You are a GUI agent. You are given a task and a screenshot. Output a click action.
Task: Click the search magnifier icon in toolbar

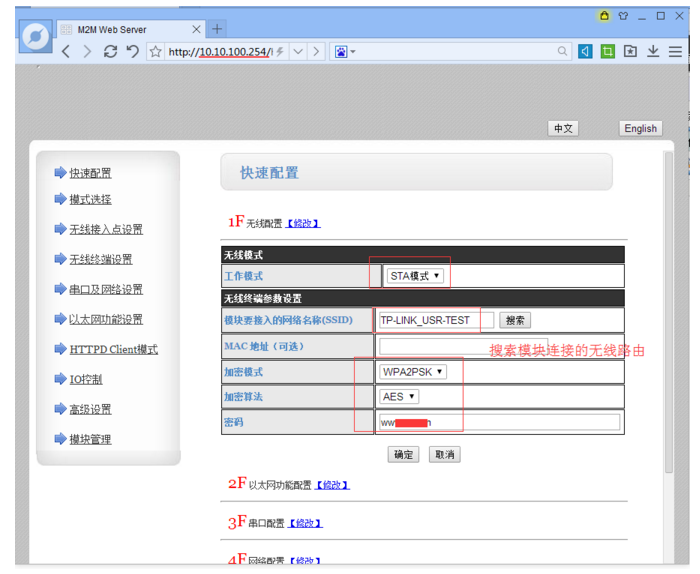pos(563,51)
